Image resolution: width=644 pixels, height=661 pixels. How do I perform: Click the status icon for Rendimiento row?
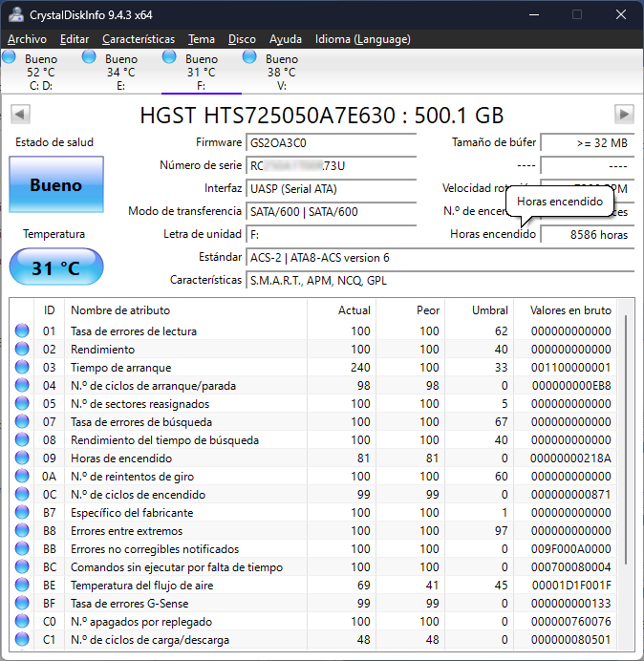(x=22, y=349)
